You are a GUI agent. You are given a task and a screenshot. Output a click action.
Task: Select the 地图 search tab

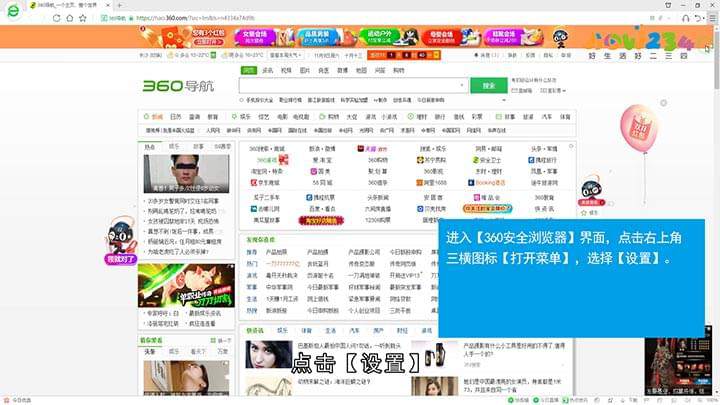[361, 70]
